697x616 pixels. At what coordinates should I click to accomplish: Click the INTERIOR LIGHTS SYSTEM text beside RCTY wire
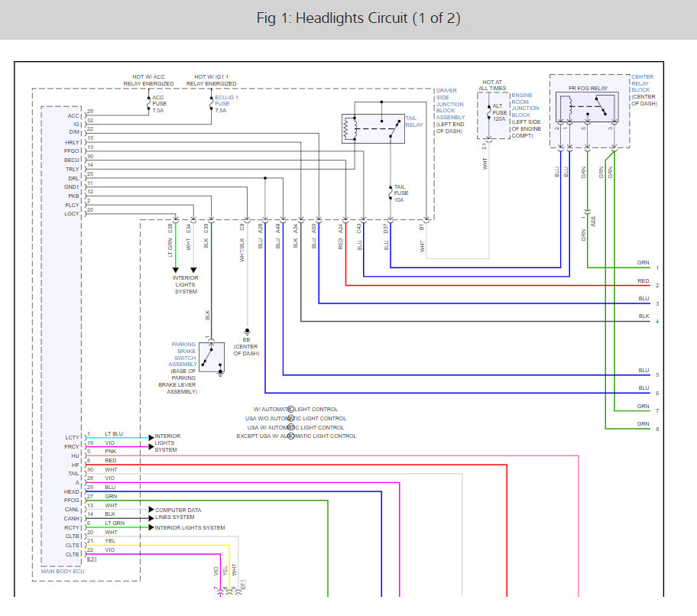coord(190,527)
